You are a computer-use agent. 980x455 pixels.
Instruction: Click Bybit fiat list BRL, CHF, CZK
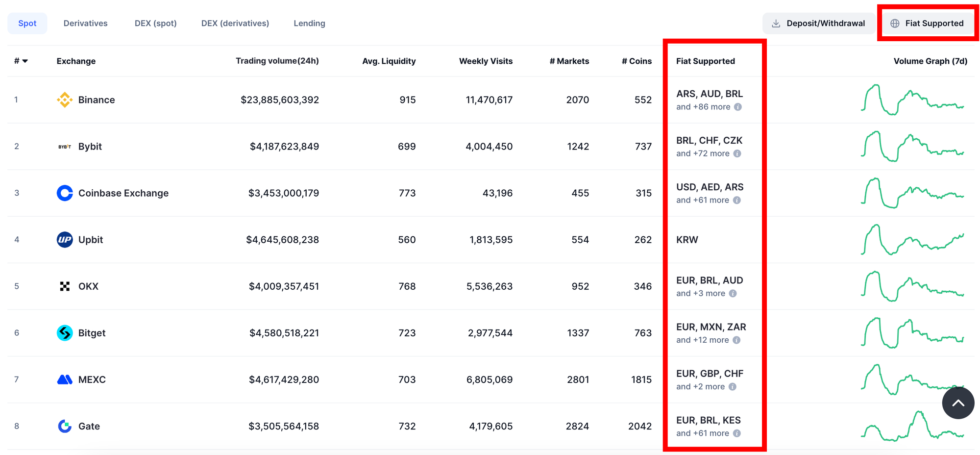point(709,140)
